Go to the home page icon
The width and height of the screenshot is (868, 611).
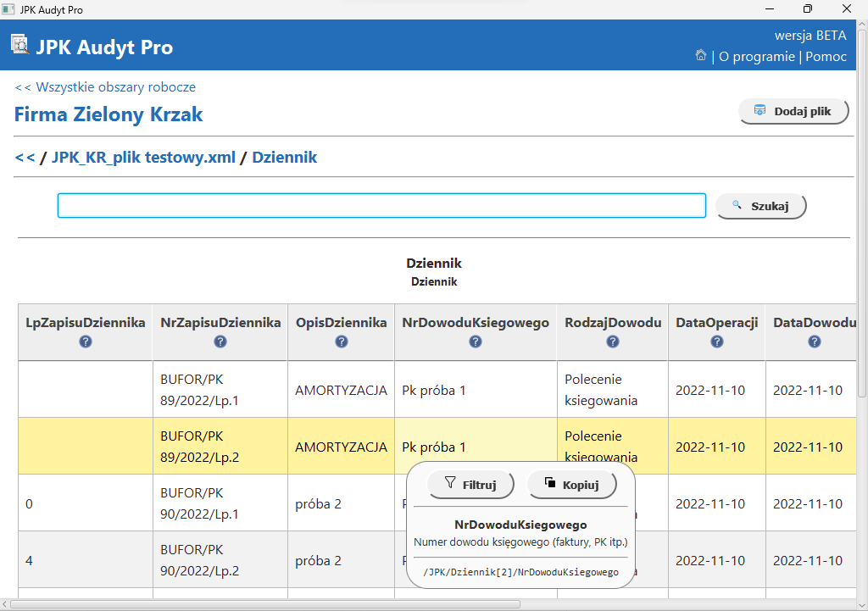(701, 55)
